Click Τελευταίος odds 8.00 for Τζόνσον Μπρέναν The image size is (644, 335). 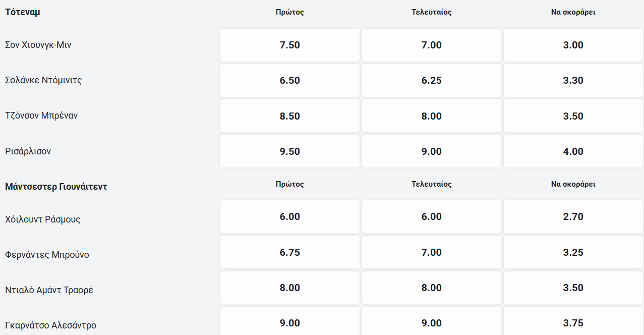click(x=432, y=116)
